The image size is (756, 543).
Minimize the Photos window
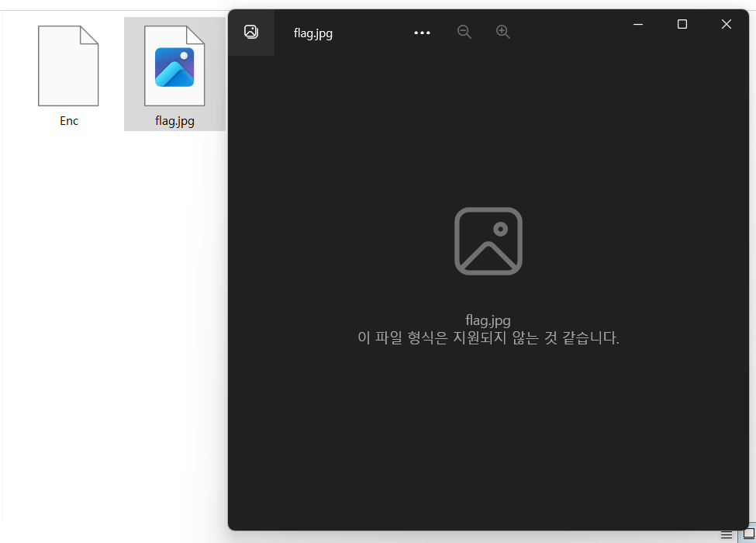pos(638,24)
